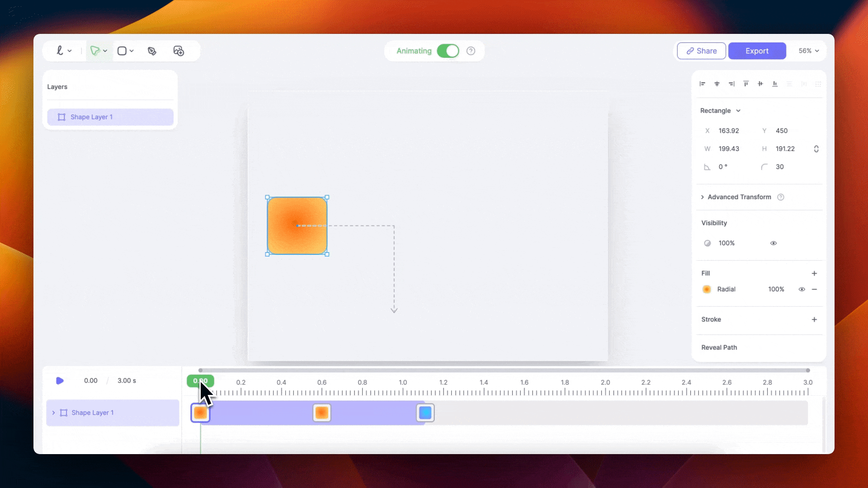Click the Share button
The height and width of the screenshot is (488, 868).
(701, 51)
